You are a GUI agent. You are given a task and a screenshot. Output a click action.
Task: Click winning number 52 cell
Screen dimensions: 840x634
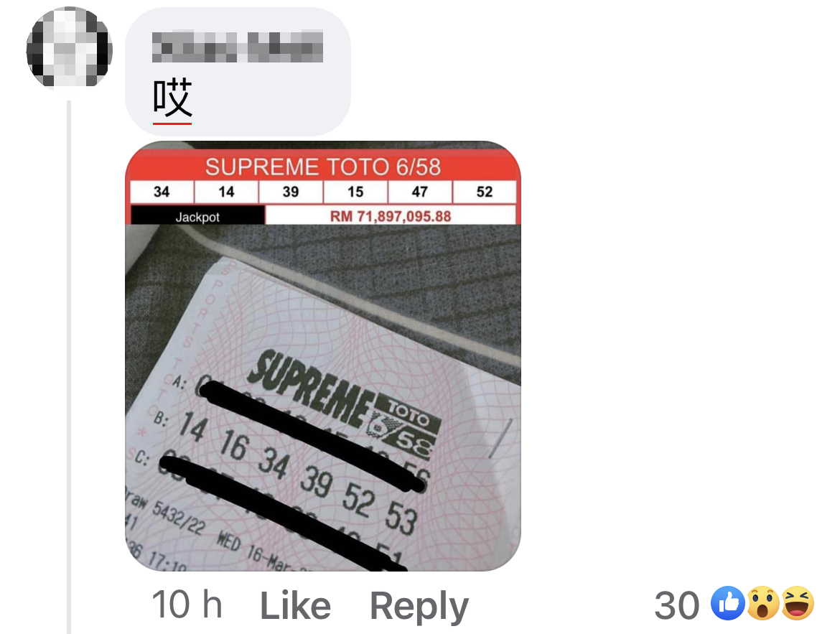pos(485,192)
